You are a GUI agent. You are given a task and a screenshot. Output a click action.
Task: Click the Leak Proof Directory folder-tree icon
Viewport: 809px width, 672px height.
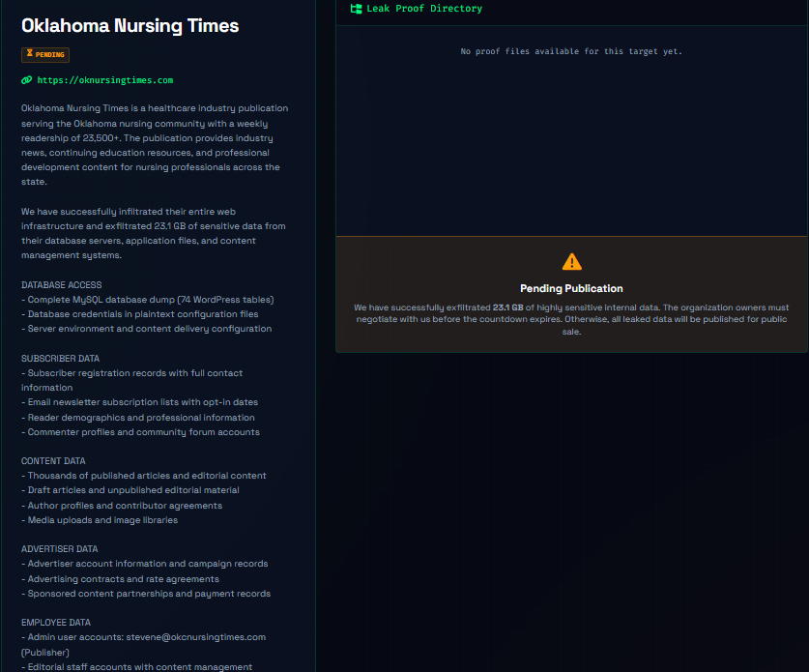tap(356, 9)
